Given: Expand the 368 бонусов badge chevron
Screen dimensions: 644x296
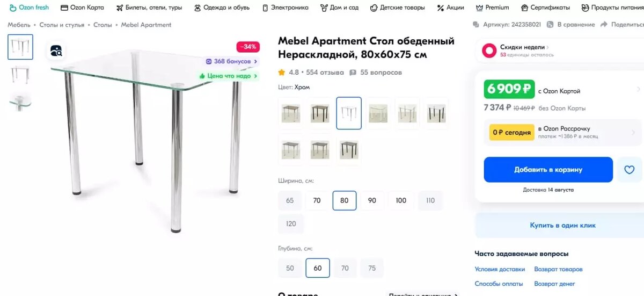Looking at the screenshot, I should click(x=256, y=61).
